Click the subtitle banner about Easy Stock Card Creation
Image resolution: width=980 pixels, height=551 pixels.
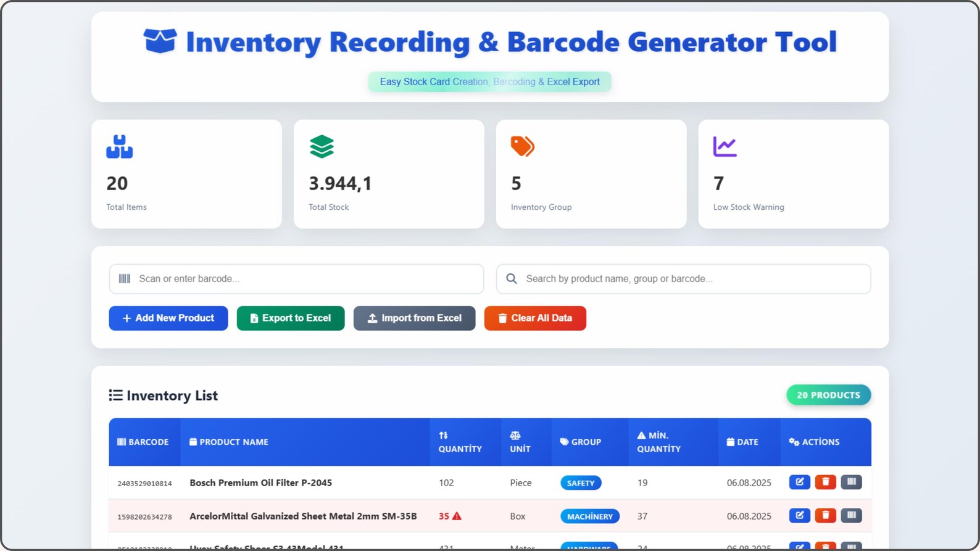click(490, 81)
